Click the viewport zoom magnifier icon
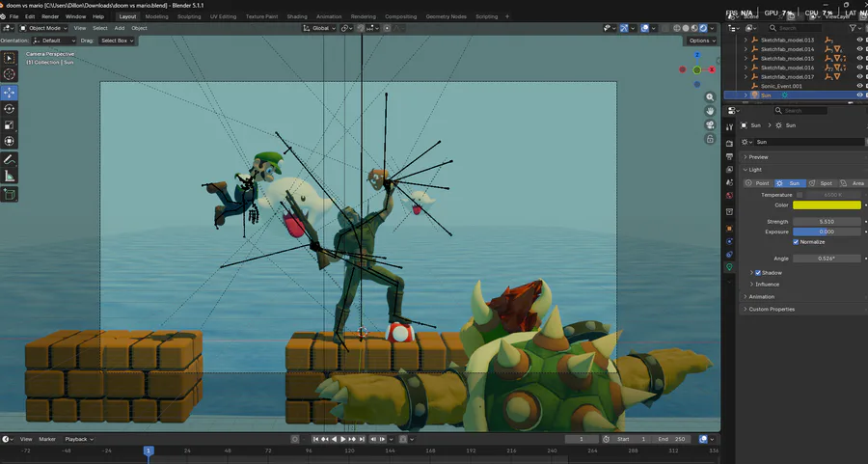This screenshot has width=868, height=464. [710, 97]
